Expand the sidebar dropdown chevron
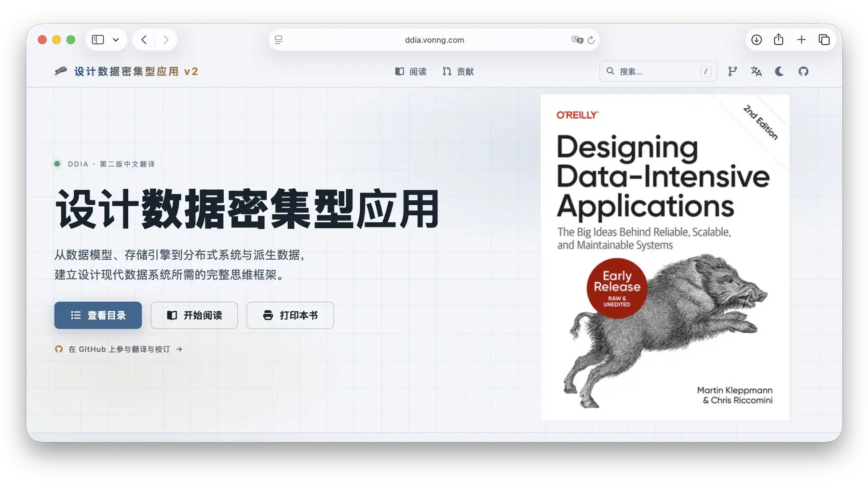 click(x=116, y=40)
